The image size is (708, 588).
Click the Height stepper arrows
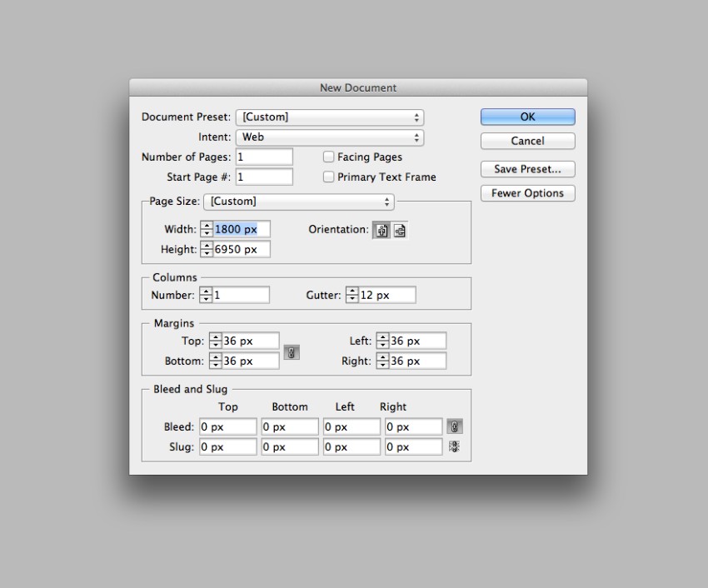[x=207, y=249]
